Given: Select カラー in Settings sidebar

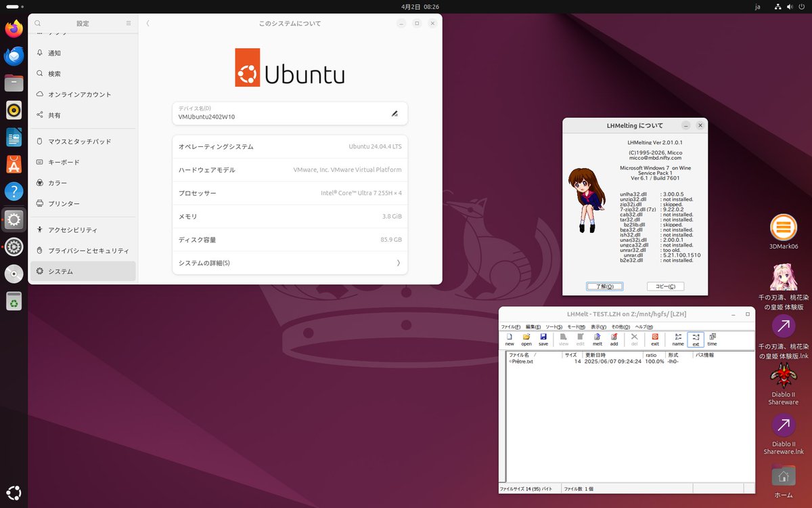Looking at the screenshot, I should click(83, 183).
